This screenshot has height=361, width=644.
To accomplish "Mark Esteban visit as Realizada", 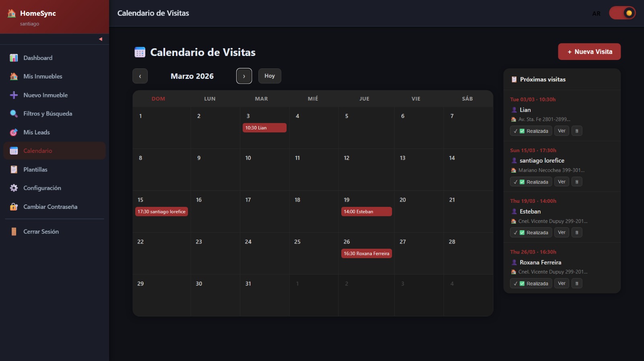I will pos(531,233).
